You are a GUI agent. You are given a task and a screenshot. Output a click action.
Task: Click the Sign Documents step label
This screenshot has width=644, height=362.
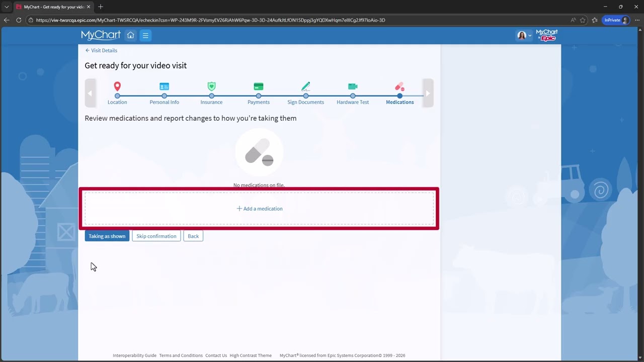coord(306,102)
